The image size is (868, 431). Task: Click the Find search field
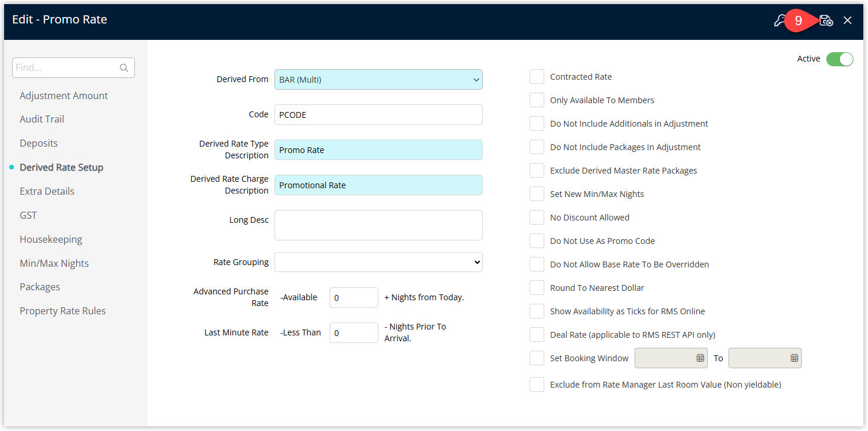73,68
